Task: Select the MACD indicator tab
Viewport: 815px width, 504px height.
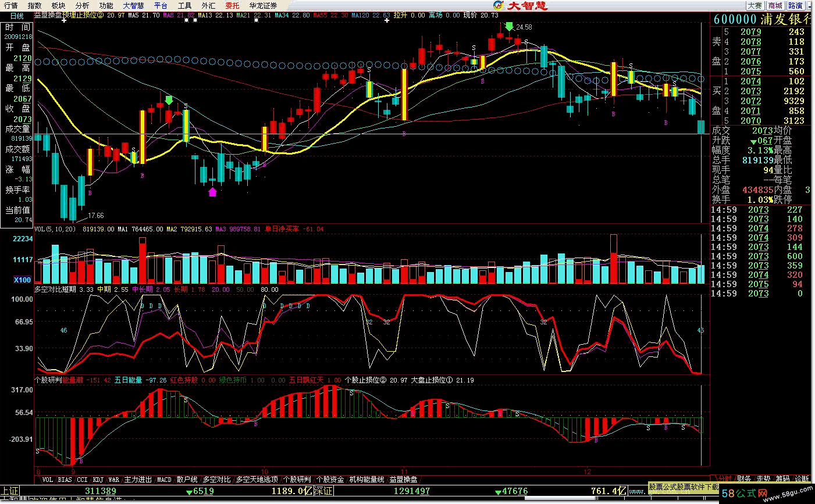Action: pos(164,480)
